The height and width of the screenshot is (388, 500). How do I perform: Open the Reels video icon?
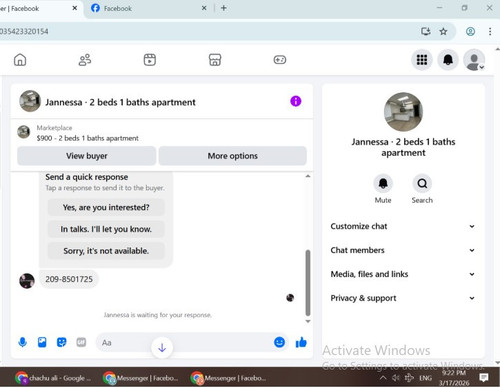[150, 60]
